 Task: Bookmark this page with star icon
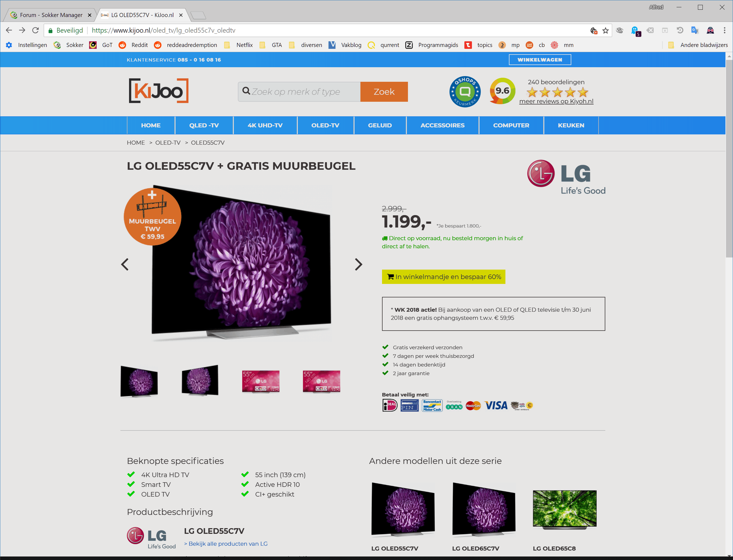(x=606, y=31)
